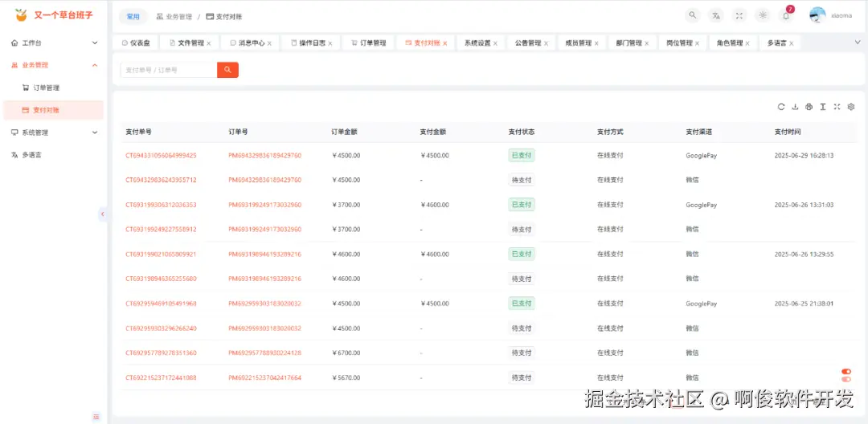Refresh the payment table
Image resolution: width=868 pixels, height=424 pixels.
tap(781, 107)
